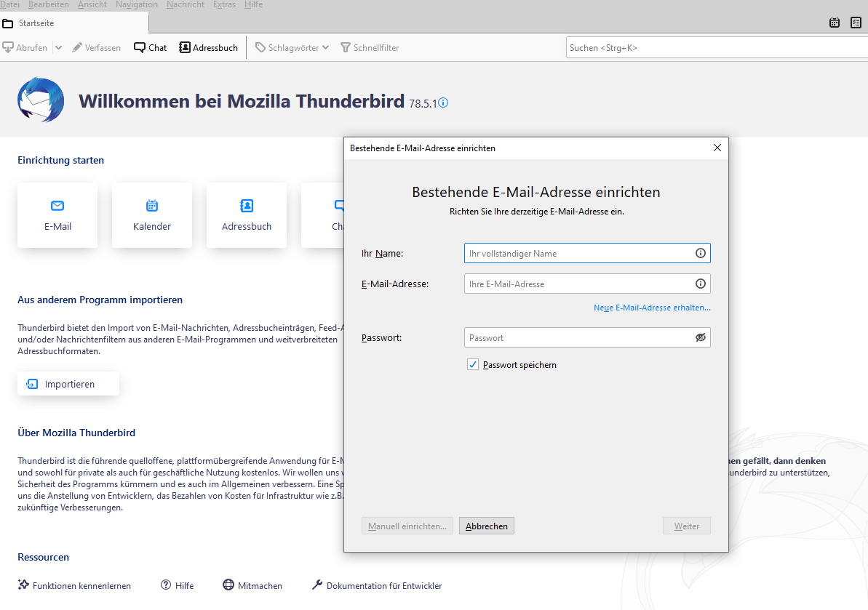Select the Adressbuch setup card
The width and height of the screenshot is (868, 610).
click(247, 215)
